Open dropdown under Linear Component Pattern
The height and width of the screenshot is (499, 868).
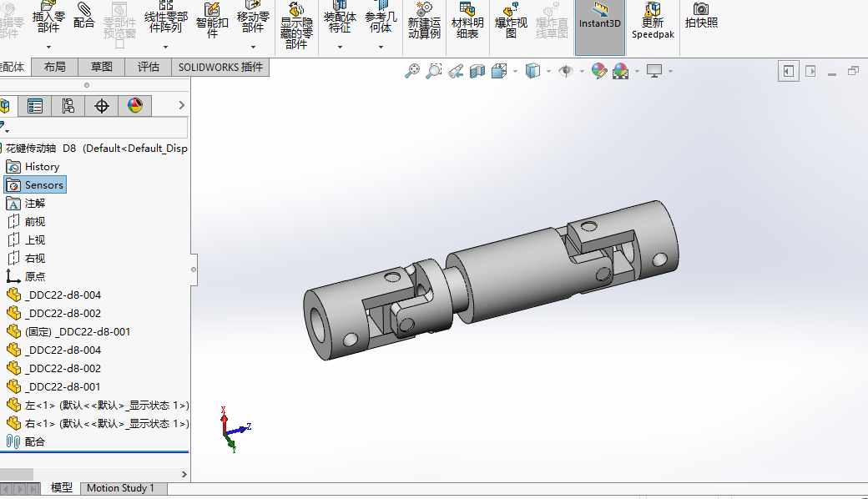click(165, 47)
